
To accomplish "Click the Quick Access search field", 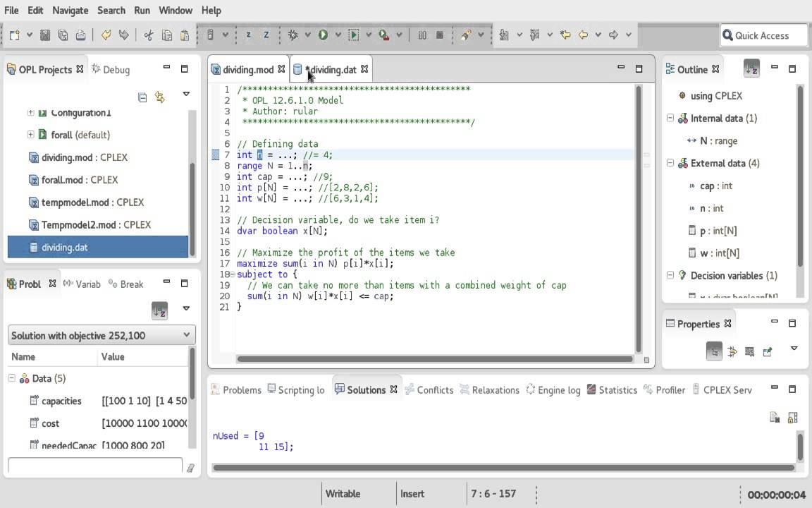I will 764,35.
